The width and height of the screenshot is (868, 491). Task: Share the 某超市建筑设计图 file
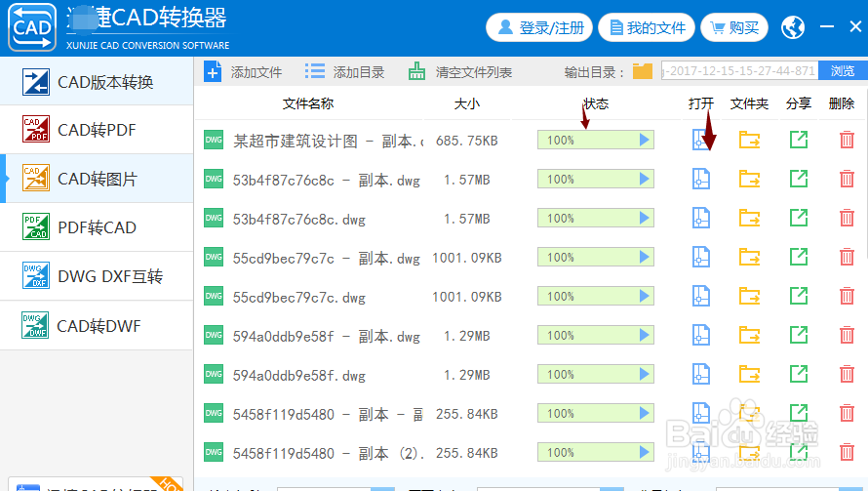click(798, 140)
